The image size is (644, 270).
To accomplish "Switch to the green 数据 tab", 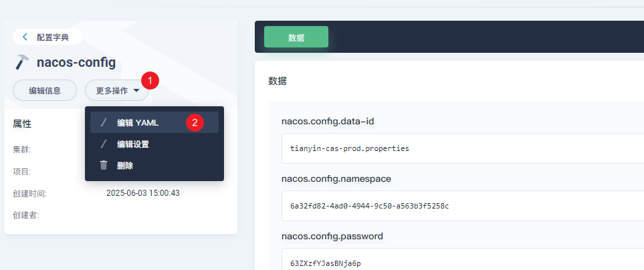I will click(296, 37).
